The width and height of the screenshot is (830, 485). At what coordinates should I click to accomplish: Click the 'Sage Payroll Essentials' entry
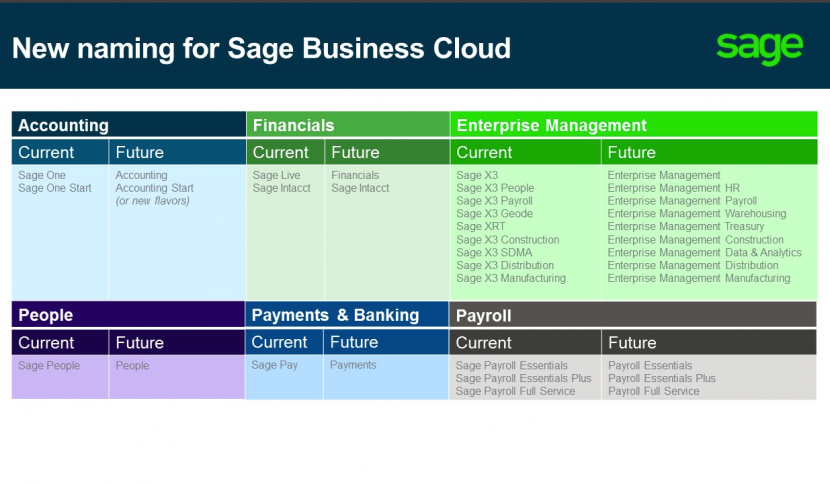tap(511, 365)
